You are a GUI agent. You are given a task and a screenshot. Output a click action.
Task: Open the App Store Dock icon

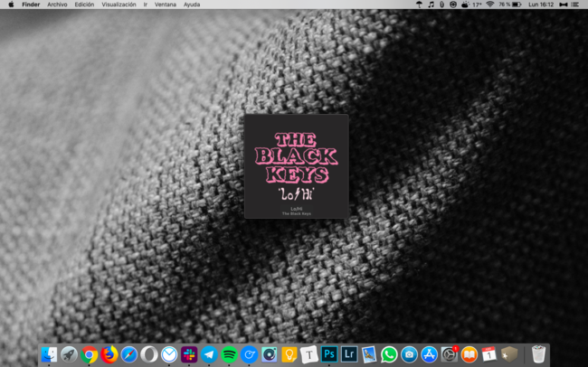click(x=429, y=354)
